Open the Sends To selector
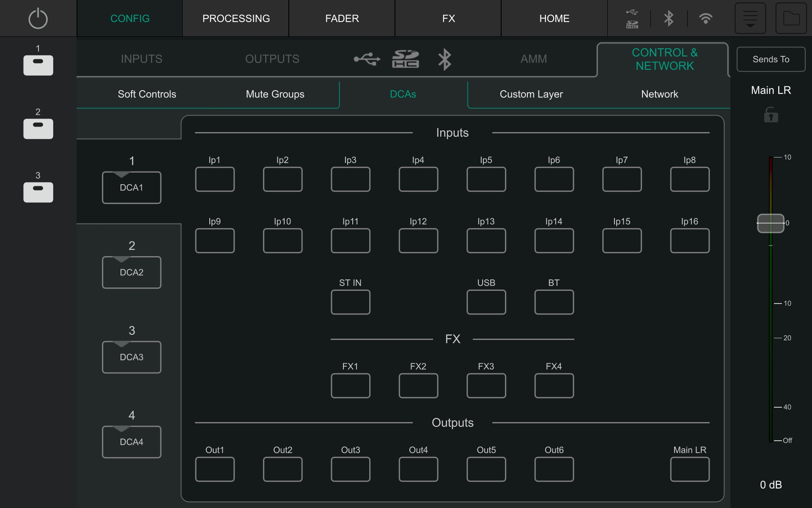 [x=771, y=59]
